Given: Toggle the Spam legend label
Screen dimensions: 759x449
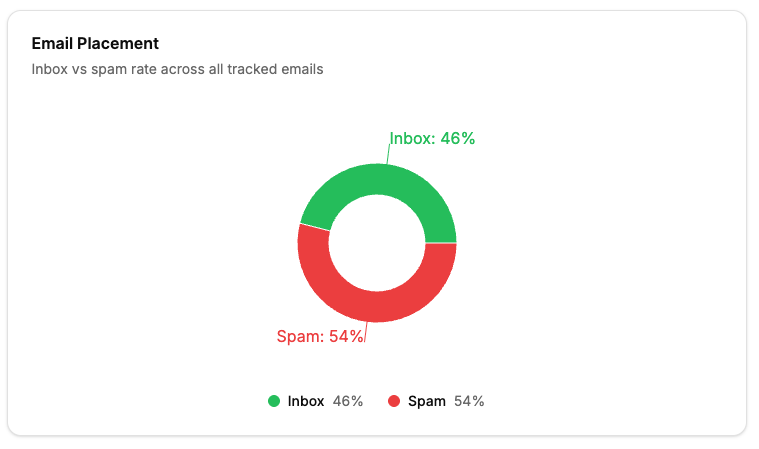Looking at the screenshot, I should pyautogui.click(x=427, y=401).
